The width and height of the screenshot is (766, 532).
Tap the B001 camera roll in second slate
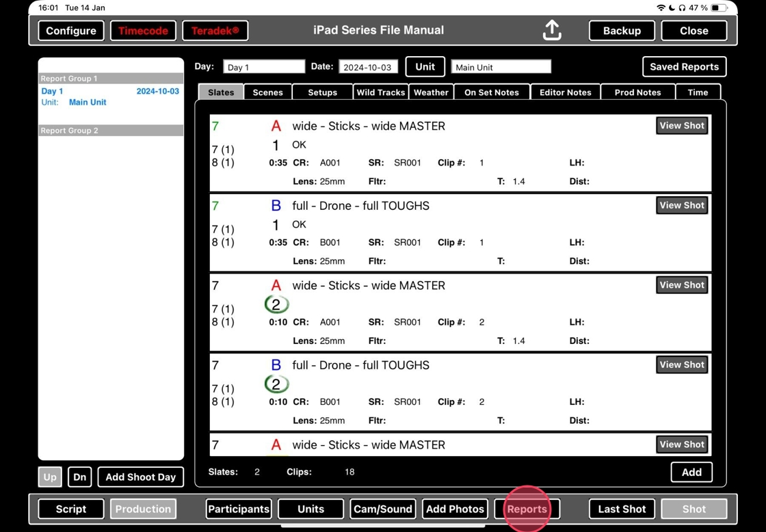coord(330,242)
